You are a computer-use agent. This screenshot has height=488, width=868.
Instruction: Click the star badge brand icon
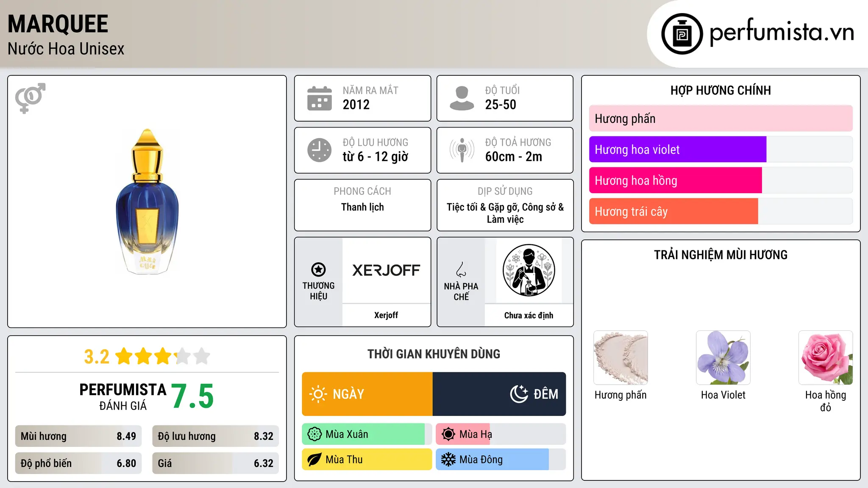(318, 269)
